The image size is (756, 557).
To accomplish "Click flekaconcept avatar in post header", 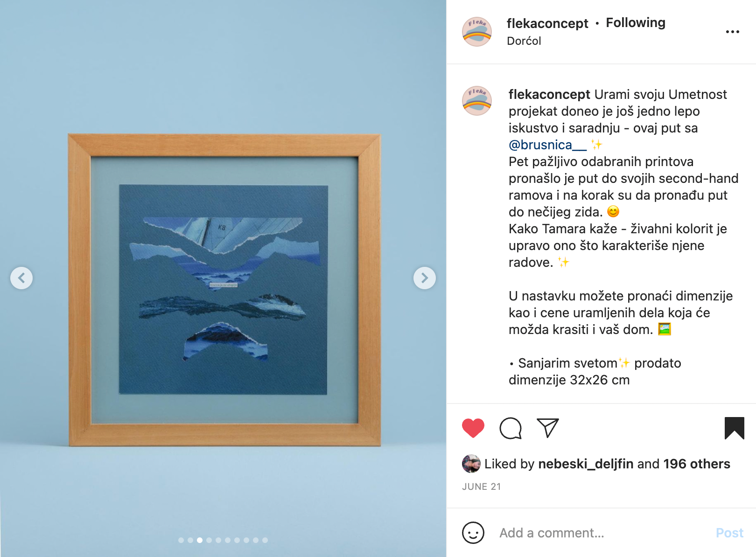I will point(477,32).
